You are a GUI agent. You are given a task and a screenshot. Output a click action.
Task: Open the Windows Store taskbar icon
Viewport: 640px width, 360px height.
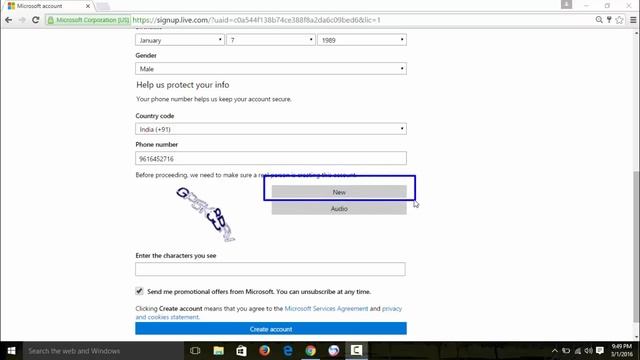tap(241, 351)
